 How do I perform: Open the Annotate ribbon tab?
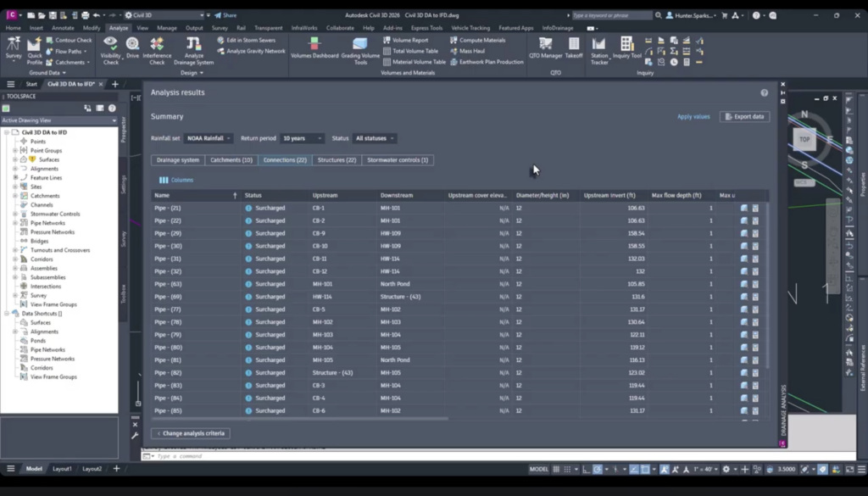63,28
